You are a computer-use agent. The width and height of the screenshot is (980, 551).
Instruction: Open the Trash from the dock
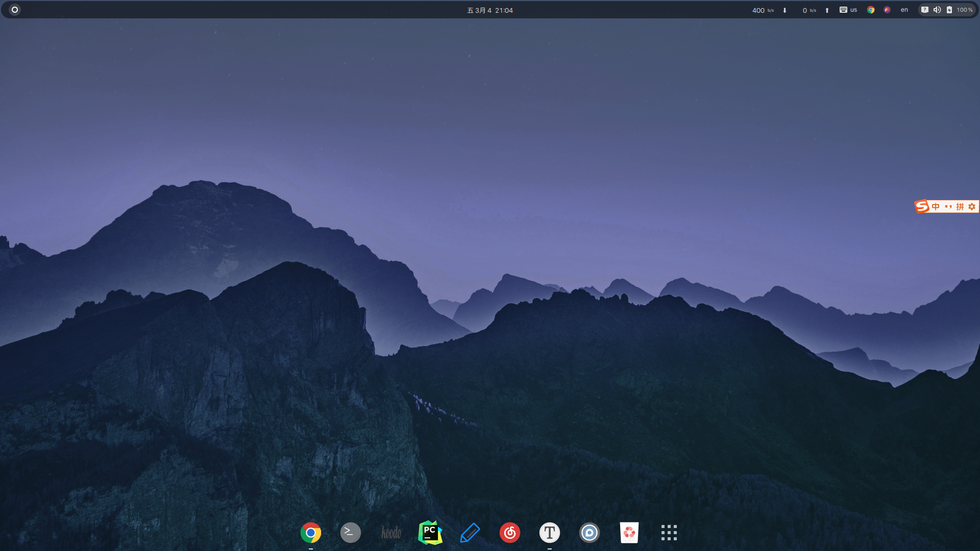pyautogui.click(x=629, y=533)
